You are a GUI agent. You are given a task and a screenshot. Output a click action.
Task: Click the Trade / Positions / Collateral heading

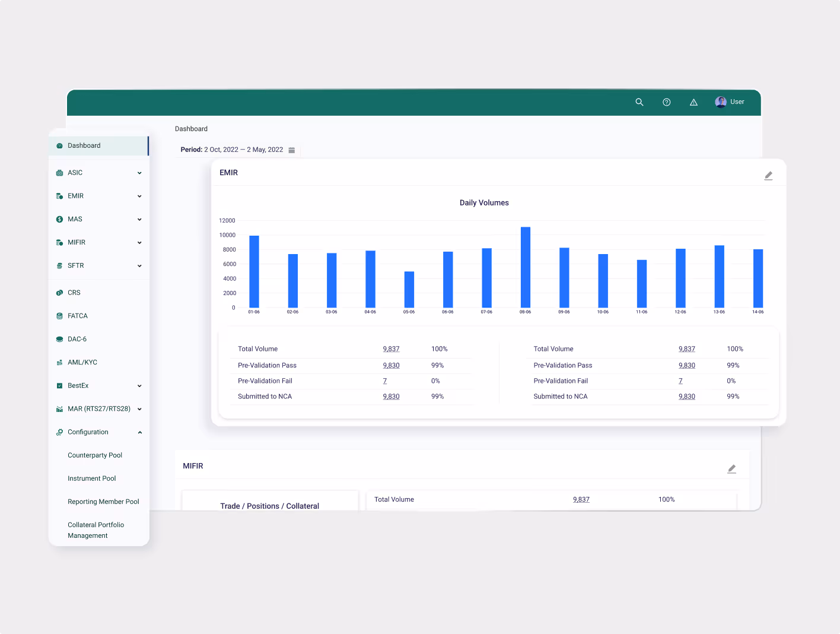270,506
